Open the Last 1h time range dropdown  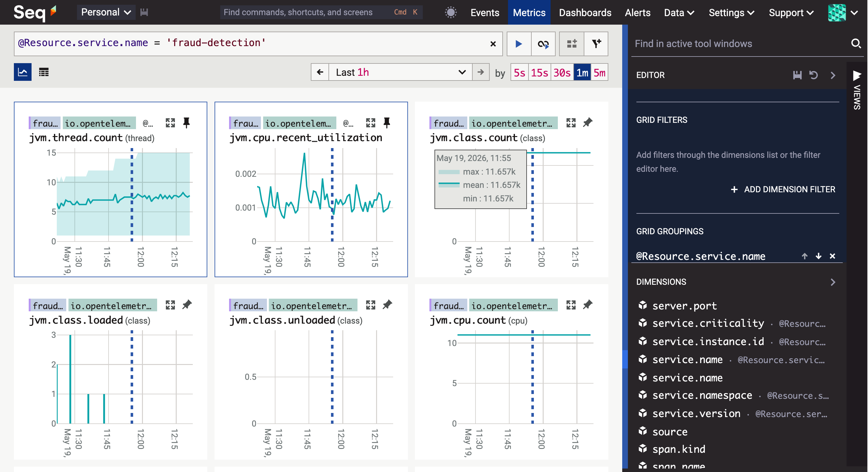click(x=400, y=72)
